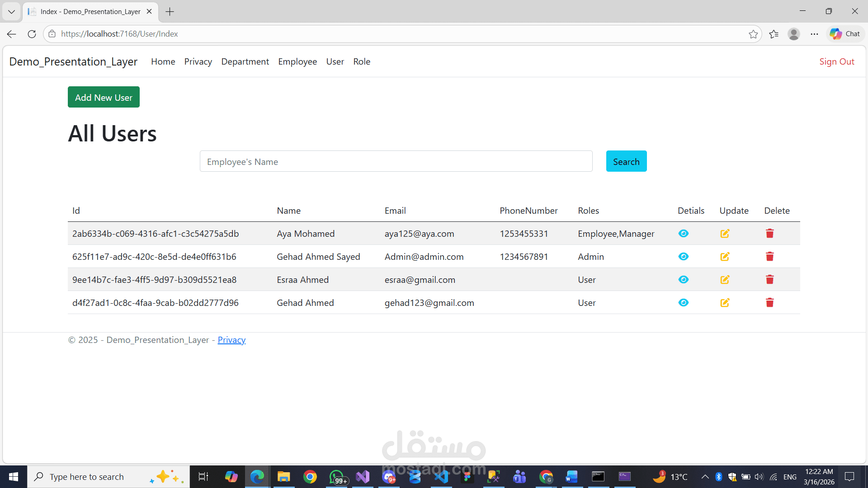The width and height of the screenshot is (868, 488).
Task: Add page to favorites star
Action: point(753,34)
